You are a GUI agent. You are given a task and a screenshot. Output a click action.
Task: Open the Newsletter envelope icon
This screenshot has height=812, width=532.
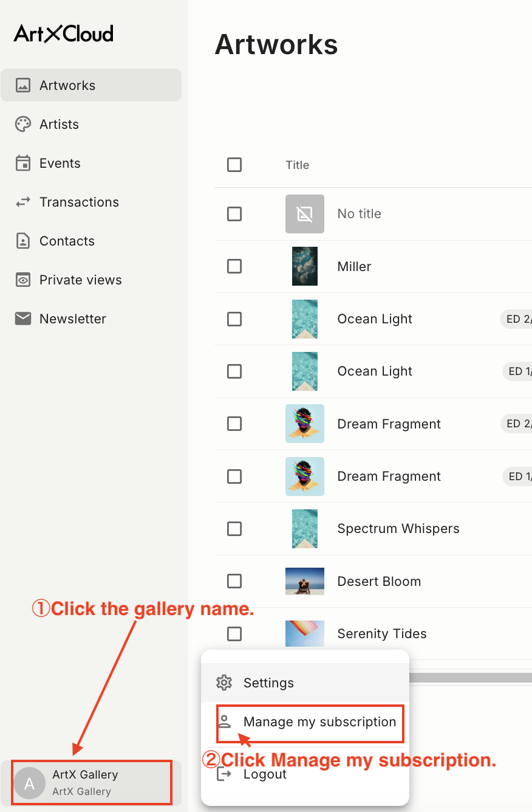click(23, 318)
